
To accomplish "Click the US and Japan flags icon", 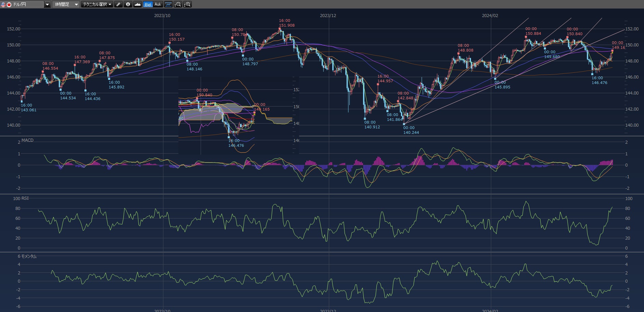I will point(6,4).
